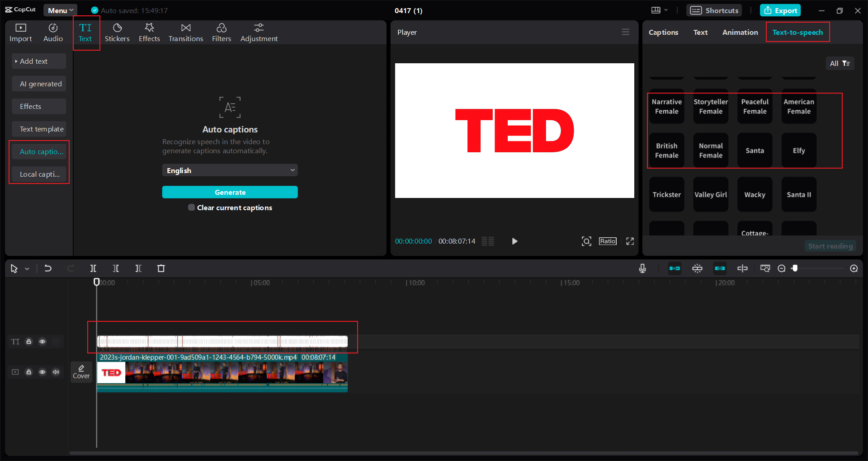This screenshot has width=868, height=461.
Task: Lock the text caption track
Action: [x=28, y=342]
